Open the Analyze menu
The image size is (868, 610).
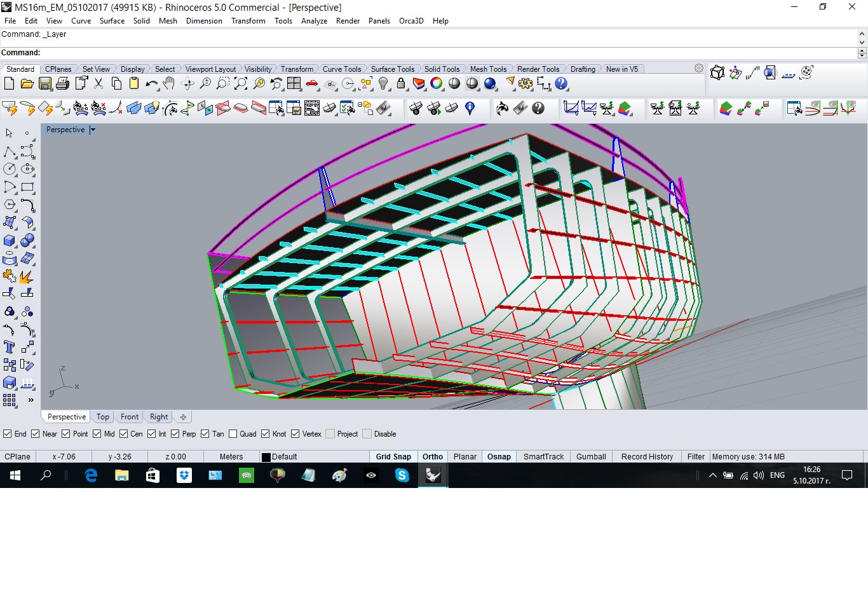click(x=314, y=21)
